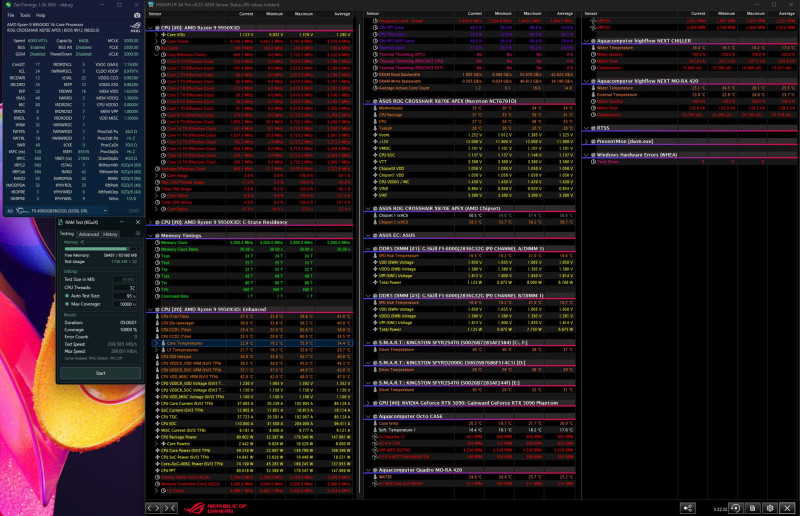Switch to RAM Test History tab
Screen dimensions: 800x516
(110, 234)
